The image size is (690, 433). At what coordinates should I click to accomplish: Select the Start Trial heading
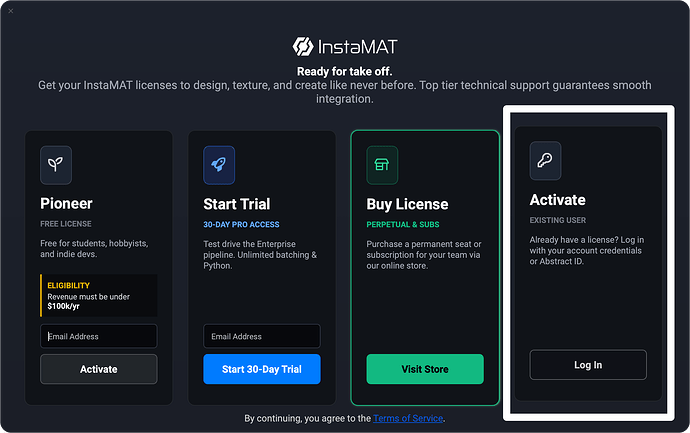pos(237,204)
